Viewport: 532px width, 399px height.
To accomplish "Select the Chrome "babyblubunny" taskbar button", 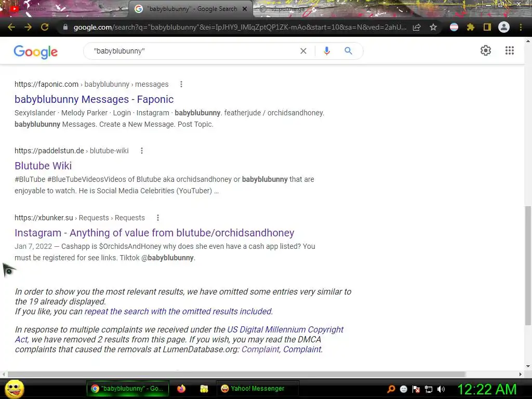I will pyautogui.click(x=128, y=389).
